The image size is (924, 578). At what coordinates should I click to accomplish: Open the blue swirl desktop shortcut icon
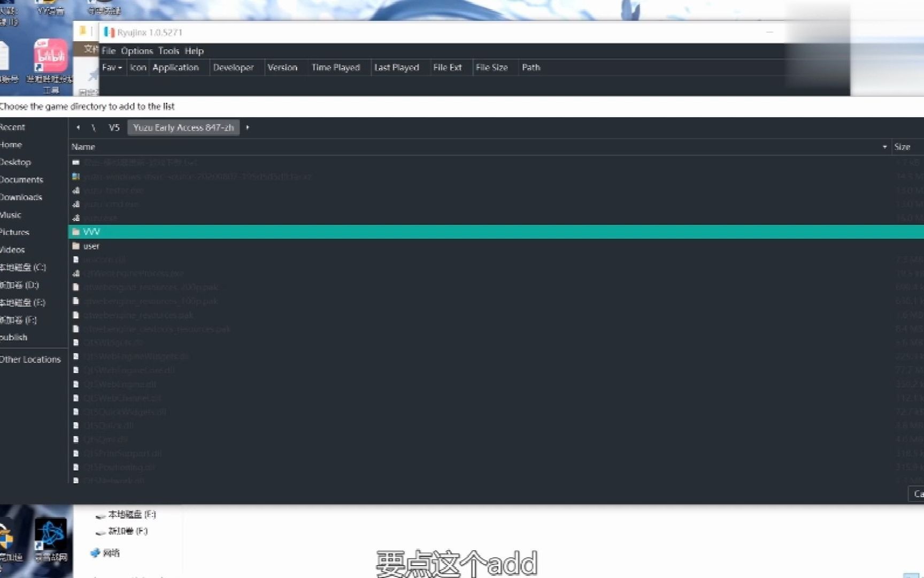pos(51,535)
